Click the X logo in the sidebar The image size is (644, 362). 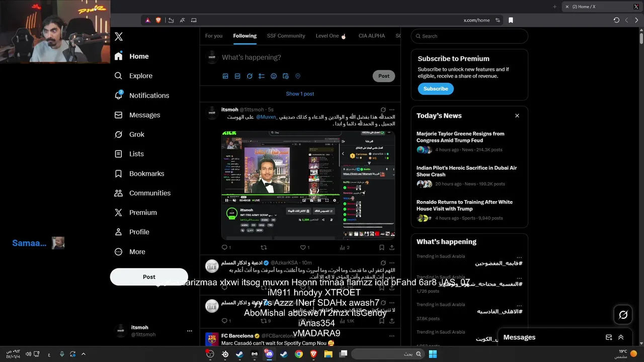coord(119,37)
